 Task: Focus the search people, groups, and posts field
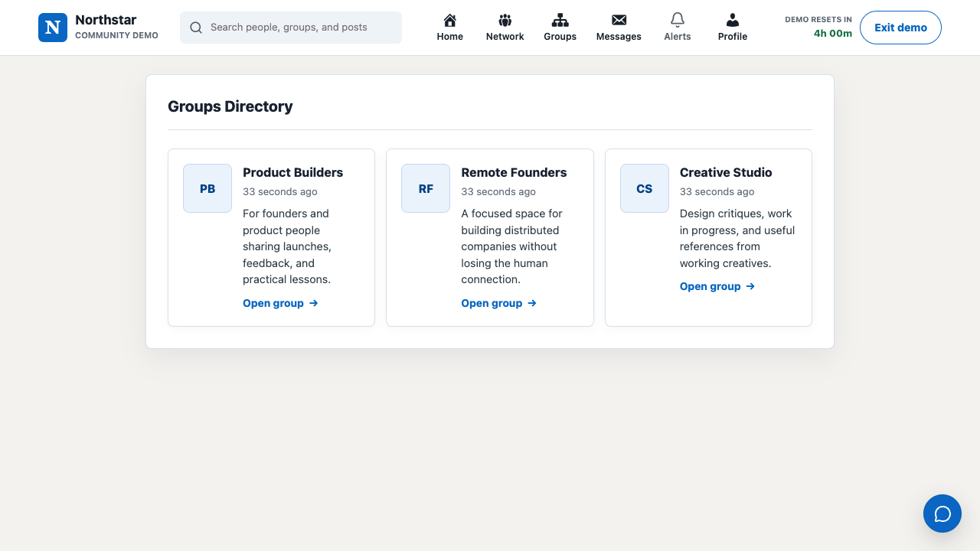point(291,28)
